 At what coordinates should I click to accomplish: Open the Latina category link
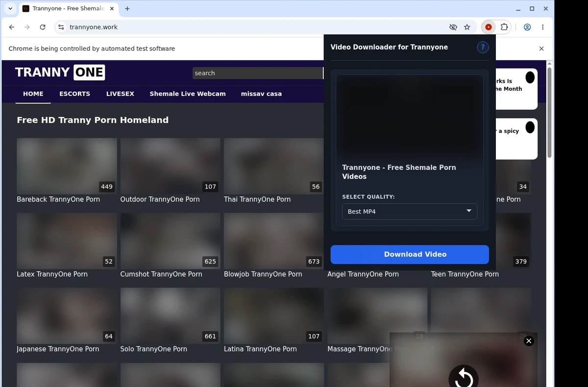(260, 349)
